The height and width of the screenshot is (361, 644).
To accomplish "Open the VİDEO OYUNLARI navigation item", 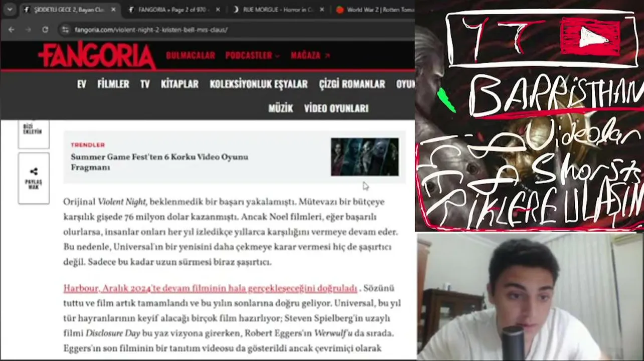I will 336,108.
